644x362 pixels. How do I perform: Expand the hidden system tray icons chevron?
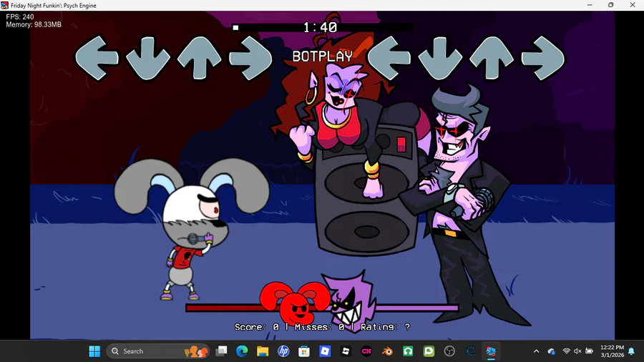(537, 351)
